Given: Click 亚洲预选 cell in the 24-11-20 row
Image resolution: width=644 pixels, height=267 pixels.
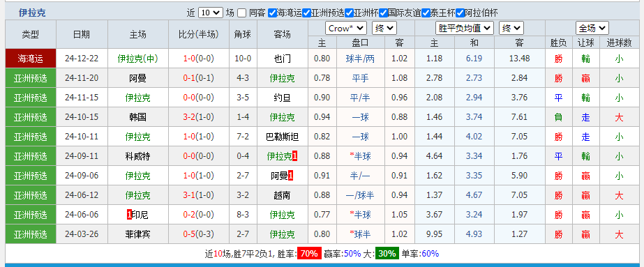Looking at the screenshot, I should (31, 78).
